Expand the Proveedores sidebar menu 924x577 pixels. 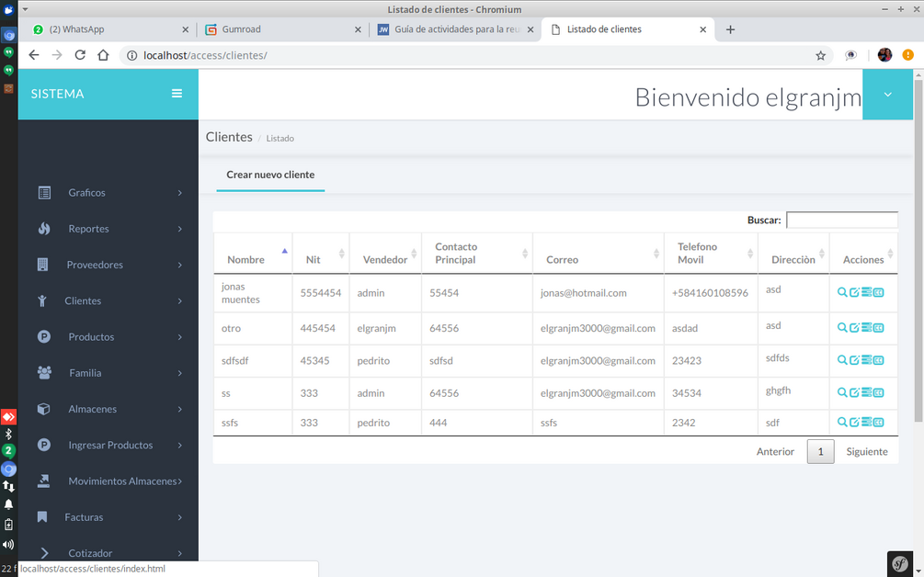tap(108, 265)
